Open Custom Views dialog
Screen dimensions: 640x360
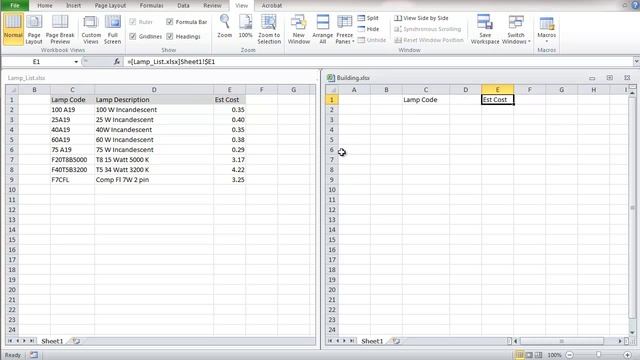tap(91, 28)
